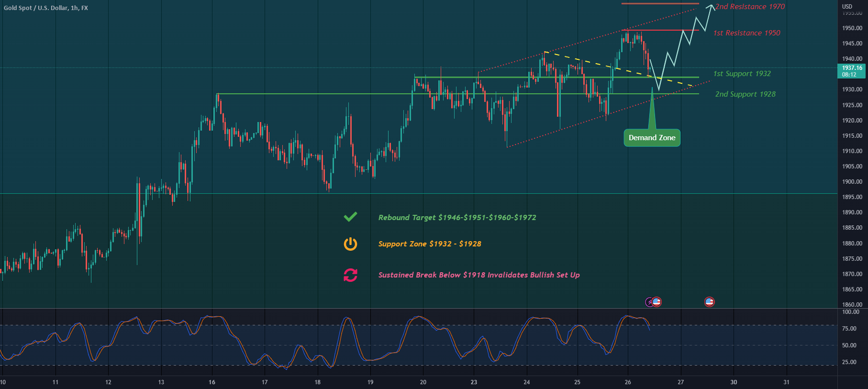This screenshot has width=868, height=389.
Task: Open the US flag event marker under date 26
Action: pos(657,302)
